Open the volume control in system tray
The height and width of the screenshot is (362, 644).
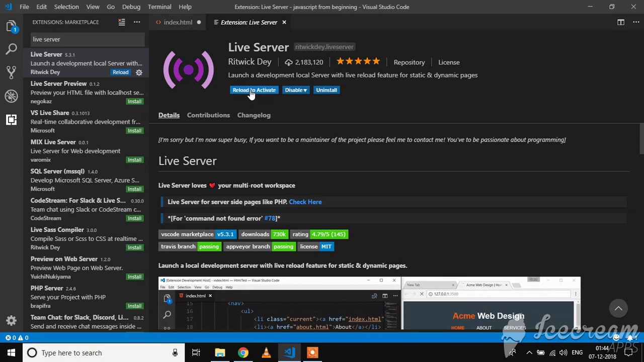[563, 353]
